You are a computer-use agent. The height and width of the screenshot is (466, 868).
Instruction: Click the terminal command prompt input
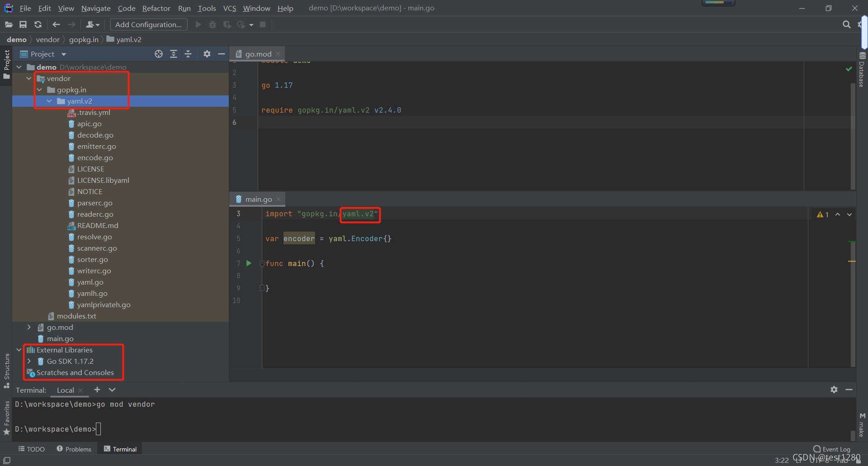98,429
